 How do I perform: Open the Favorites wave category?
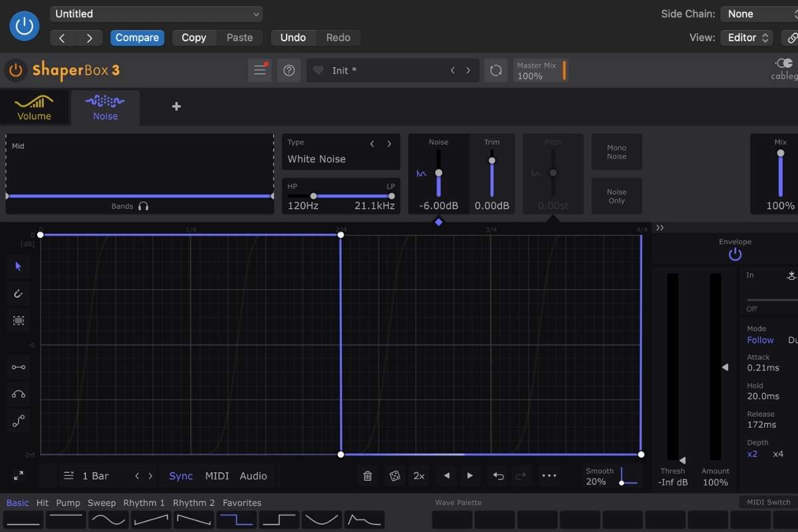click(242, 503)
